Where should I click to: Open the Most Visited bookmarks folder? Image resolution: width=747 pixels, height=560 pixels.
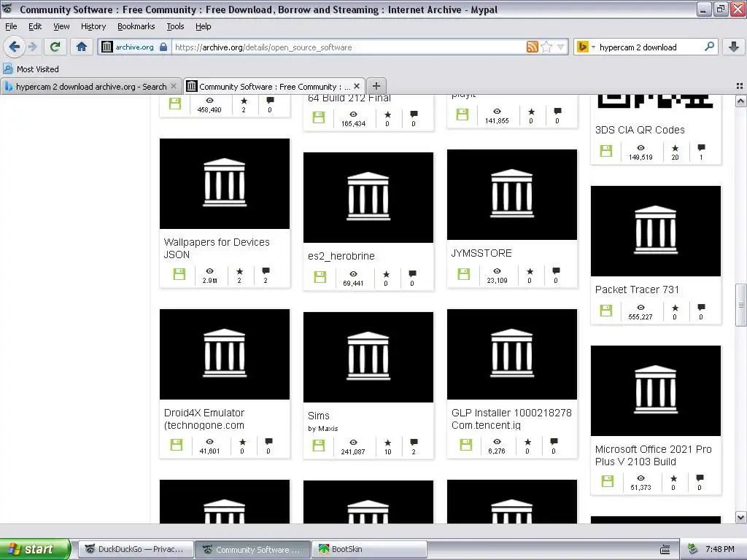click(31, 69)
